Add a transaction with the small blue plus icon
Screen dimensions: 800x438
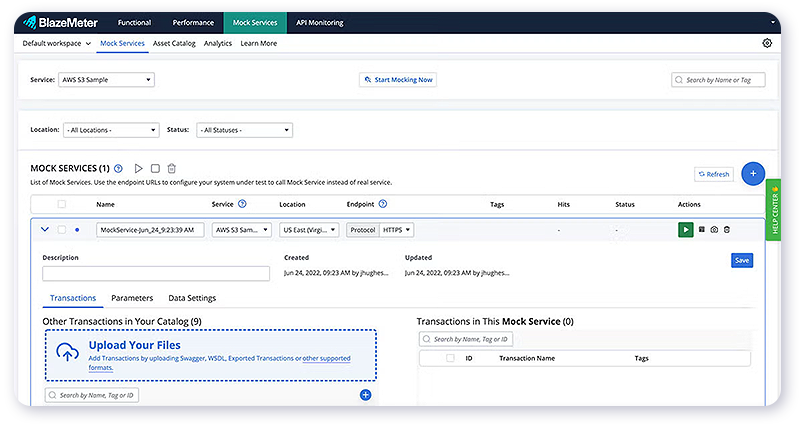coord(365,395)
